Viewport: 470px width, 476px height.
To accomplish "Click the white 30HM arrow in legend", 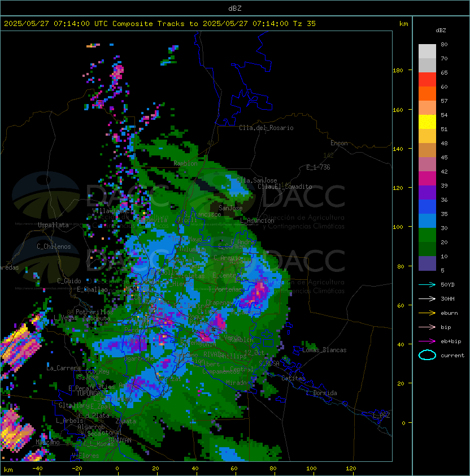I will click(427, 298).
